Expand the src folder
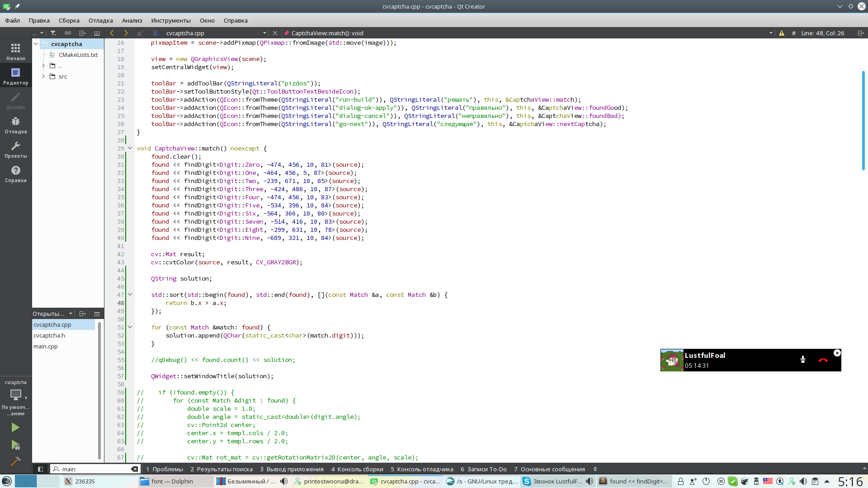This screenshot has height=488, width=868. click(43, 76)
